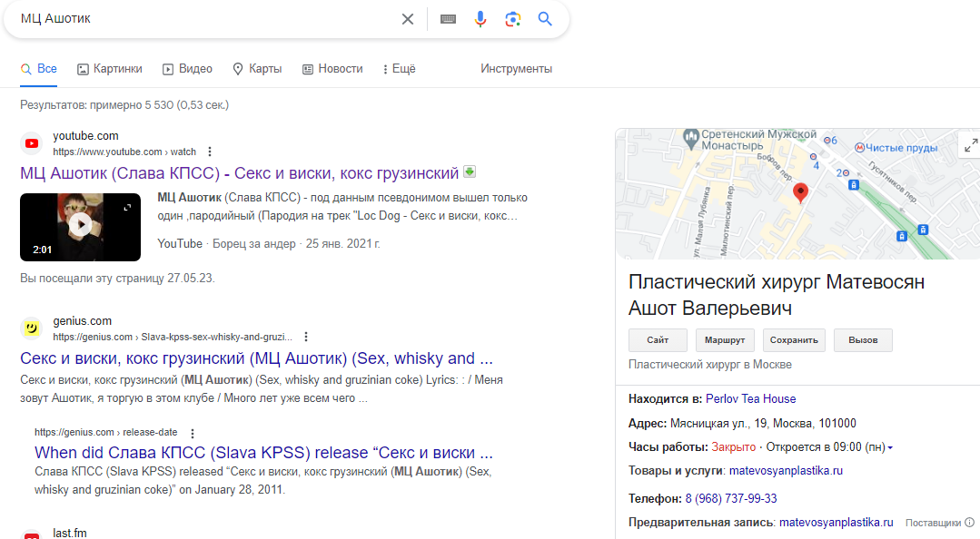The width and height of the screenshot is (980, 539).
Task: Open the МЦ Ашотик YouTube result title
Action: pos(240,173)
